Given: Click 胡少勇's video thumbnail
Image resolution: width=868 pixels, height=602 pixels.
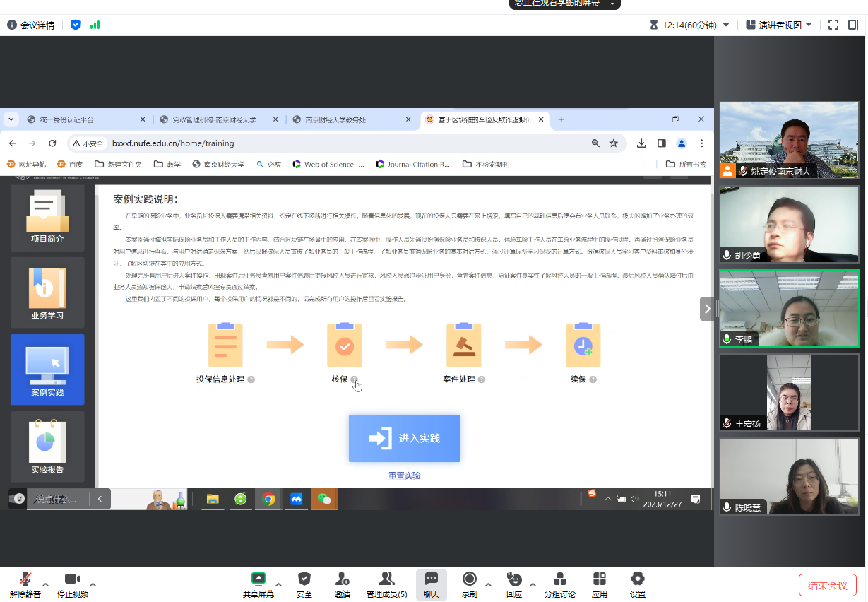Looking at the screenshot, I should [x=789, y=225].
